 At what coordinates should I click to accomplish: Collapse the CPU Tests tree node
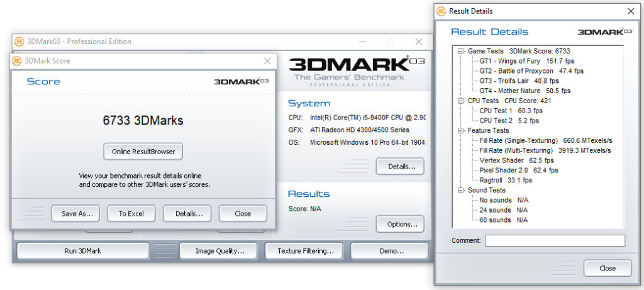click(x=461, y=101)
